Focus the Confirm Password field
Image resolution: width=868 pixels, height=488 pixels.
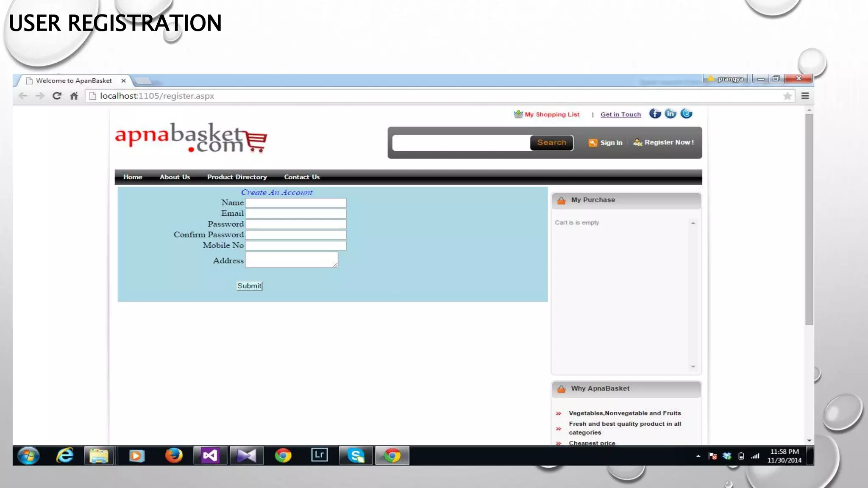click(296, 235)
